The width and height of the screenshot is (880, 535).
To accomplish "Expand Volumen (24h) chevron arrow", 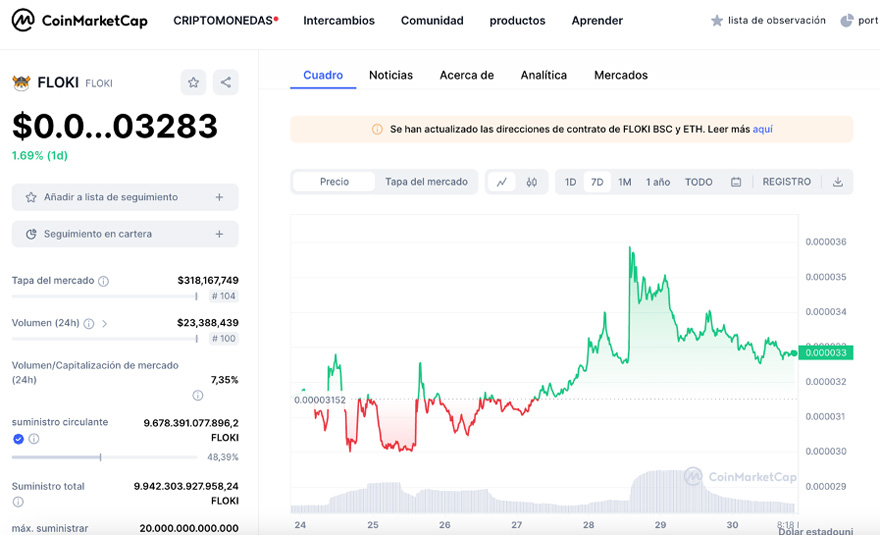I will [x=104, y=324].
